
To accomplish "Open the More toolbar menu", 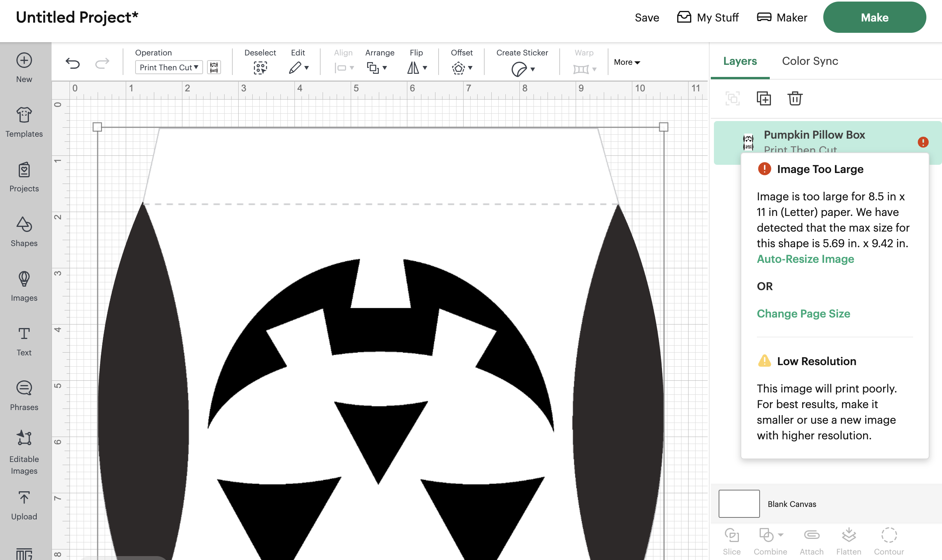I will [x=627, y=62].
